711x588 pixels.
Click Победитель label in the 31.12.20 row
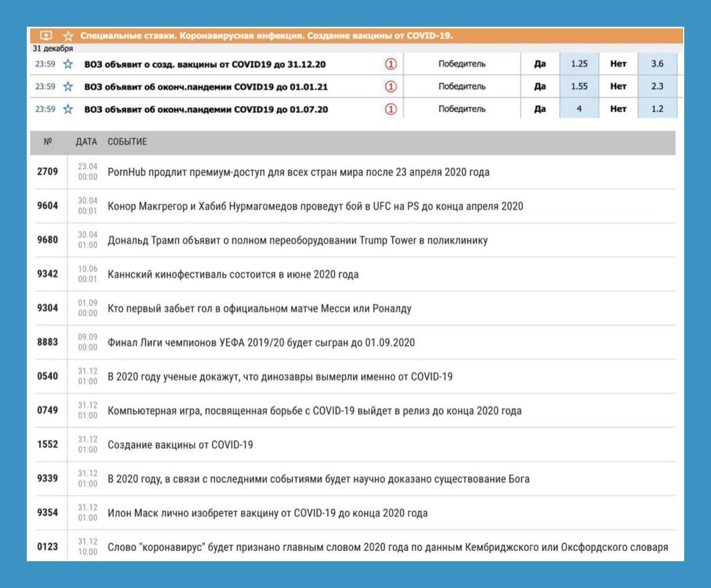tap(462, 64)
